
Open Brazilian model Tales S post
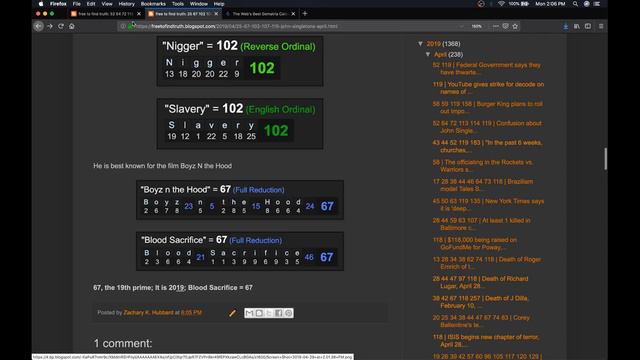[x=483, y=185]
